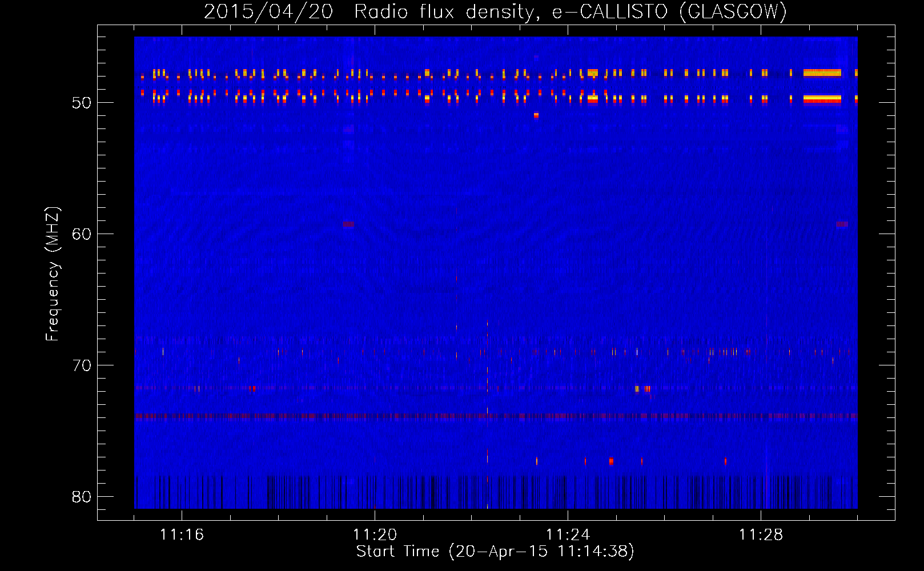This screenshot has height=571, width=924.
Task: Click the time tick label "11:24"
Action: [568, 535]
